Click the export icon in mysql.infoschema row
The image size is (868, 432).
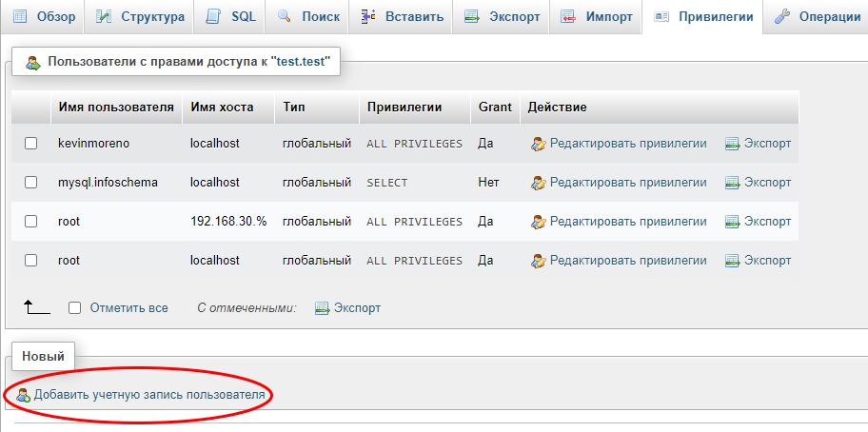pyautogui.click(x=732, y=183)
